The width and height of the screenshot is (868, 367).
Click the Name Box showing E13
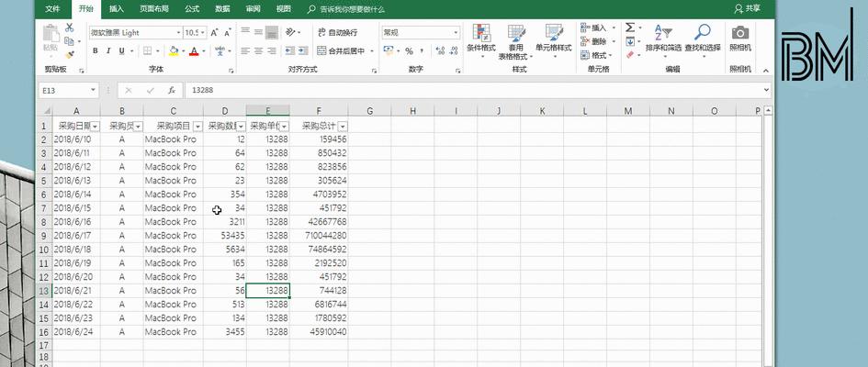coord(68,90)
